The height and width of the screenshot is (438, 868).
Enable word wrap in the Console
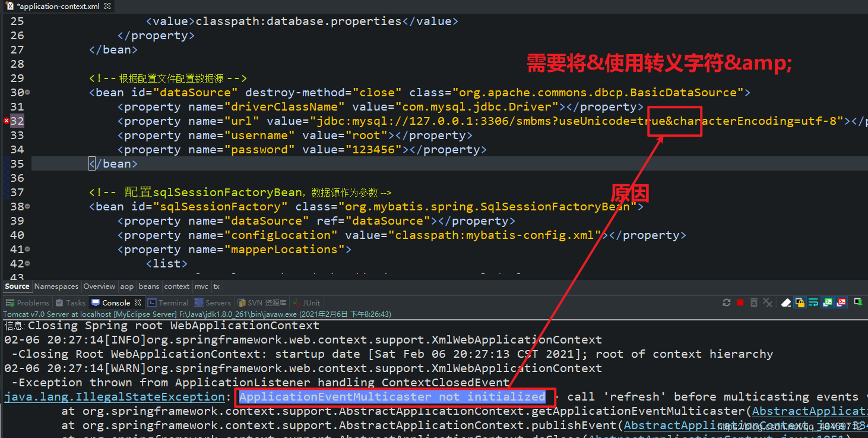coord(814,302)
